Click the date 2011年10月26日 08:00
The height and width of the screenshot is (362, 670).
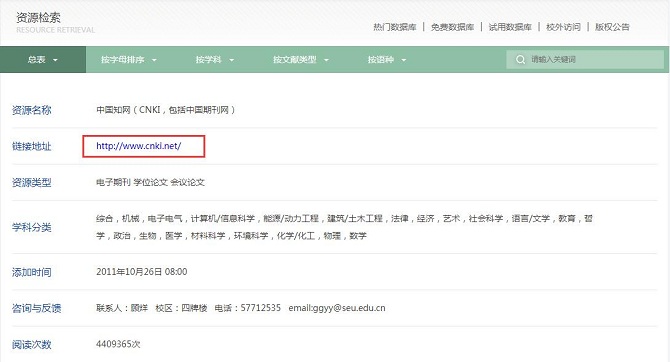pos(141,272)
